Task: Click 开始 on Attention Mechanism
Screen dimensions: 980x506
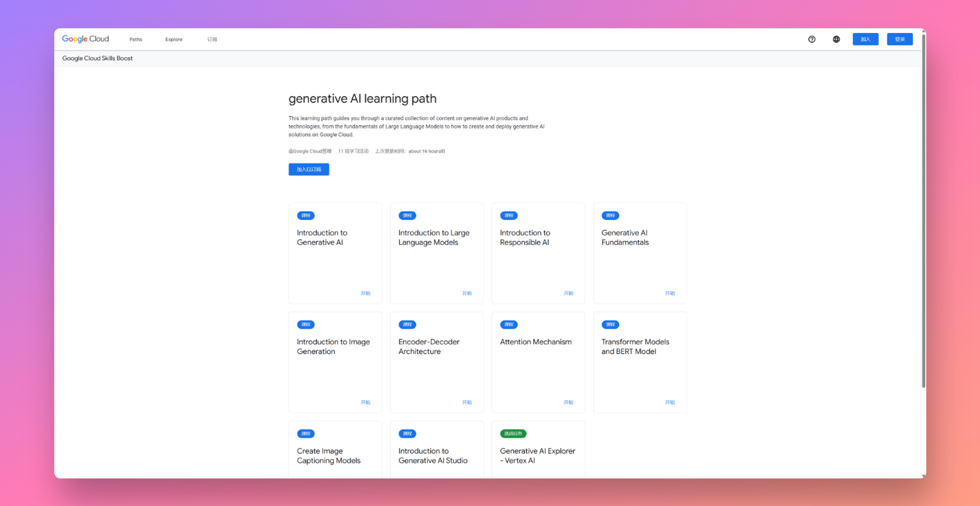Action: 568,402
